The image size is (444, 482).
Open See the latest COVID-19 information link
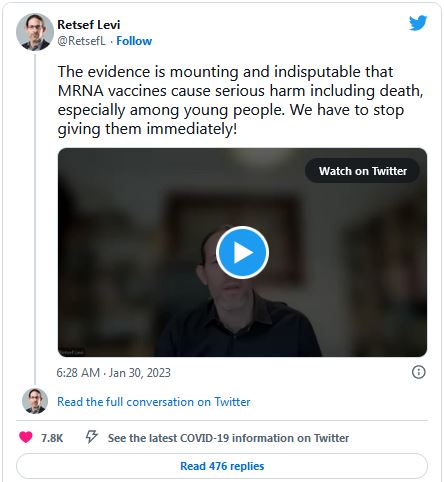(228, 438)
